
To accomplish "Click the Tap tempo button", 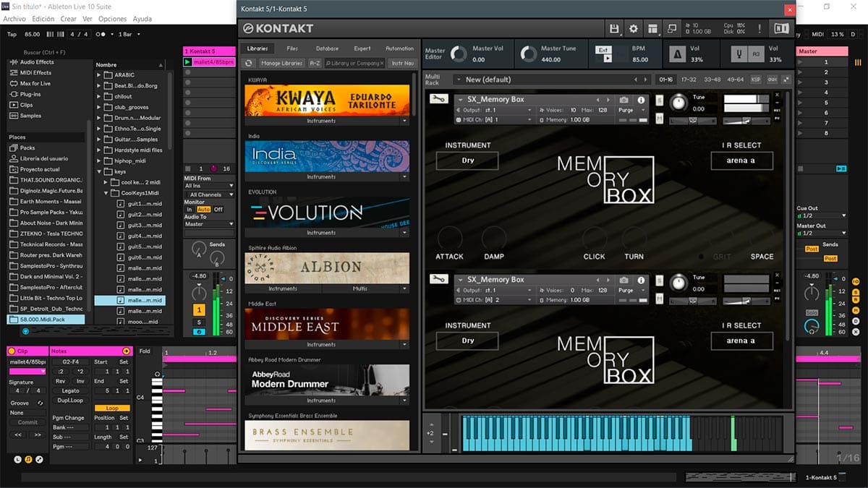I will coord(12,34).
